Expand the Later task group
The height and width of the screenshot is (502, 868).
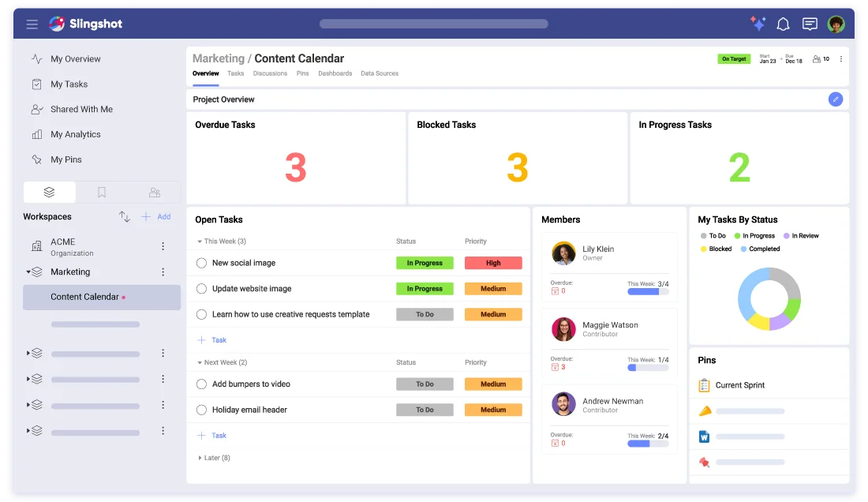(x=197, y=457)
